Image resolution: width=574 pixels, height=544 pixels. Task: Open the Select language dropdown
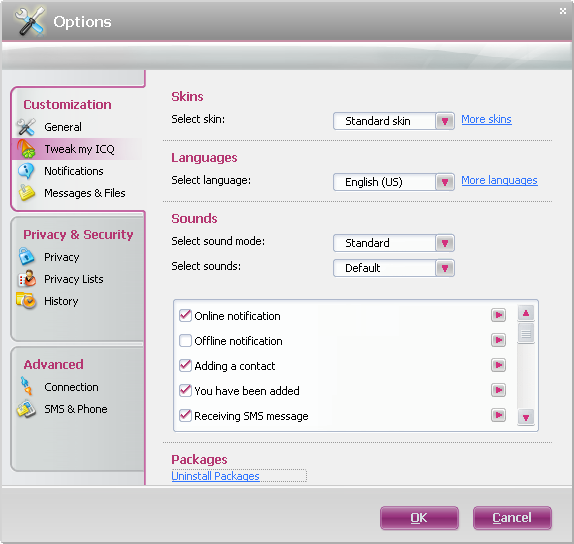(x=445, y=182)
